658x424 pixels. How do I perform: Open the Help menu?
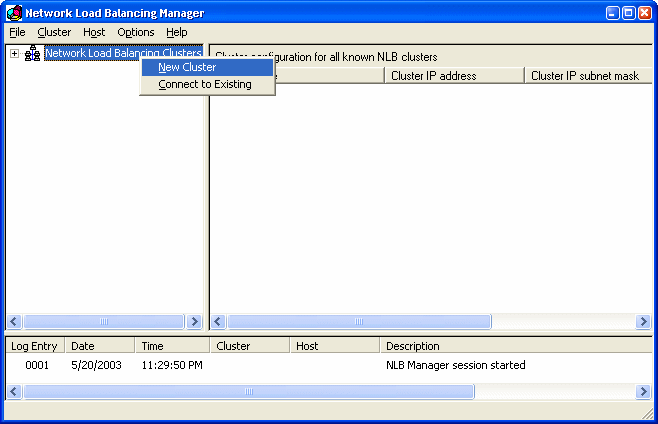pyautogui.click(x=177, y=32)
